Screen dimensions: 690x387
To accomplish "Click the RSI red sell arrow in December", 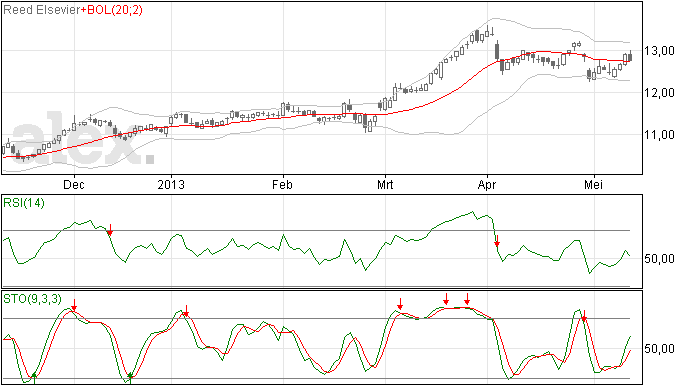I will pyautogui.click(x=110, y=229).
